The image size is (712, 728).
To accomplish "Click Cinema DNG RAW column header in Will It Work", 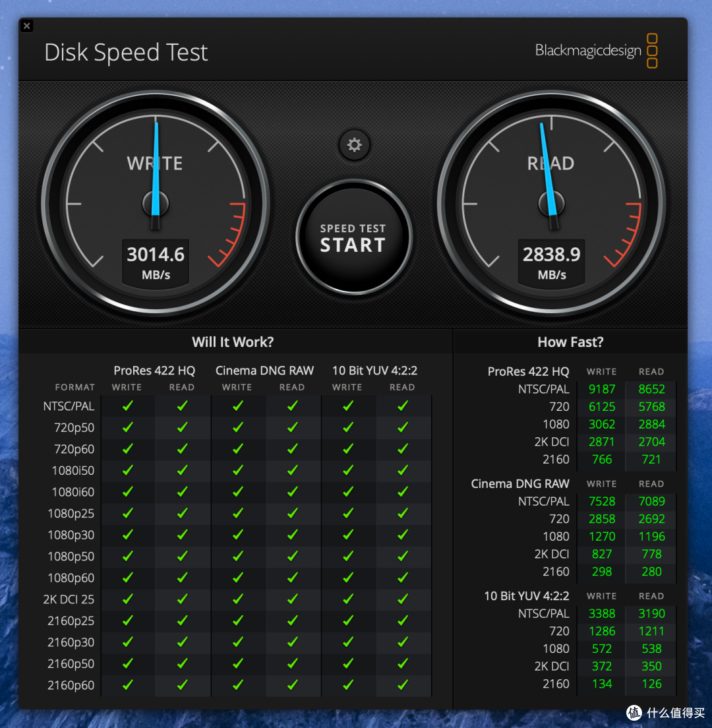I will (264, 371).
